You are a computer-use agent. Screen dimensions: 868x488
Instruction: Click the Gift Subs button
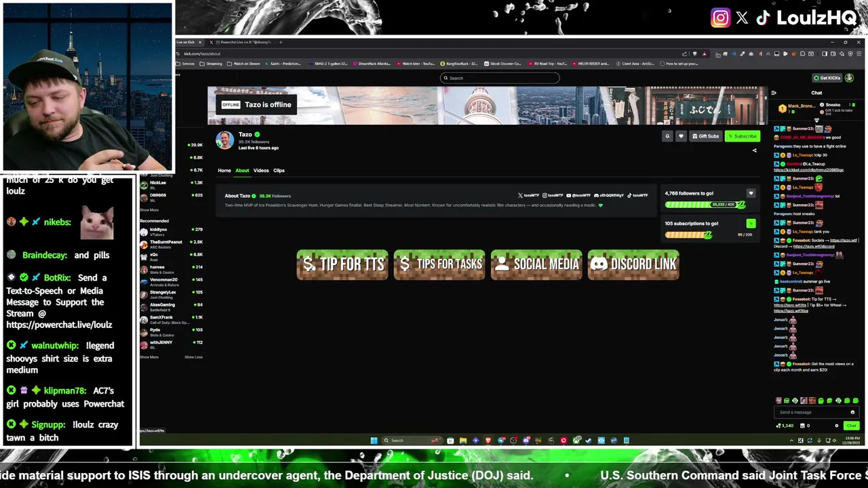coord(705,136)
